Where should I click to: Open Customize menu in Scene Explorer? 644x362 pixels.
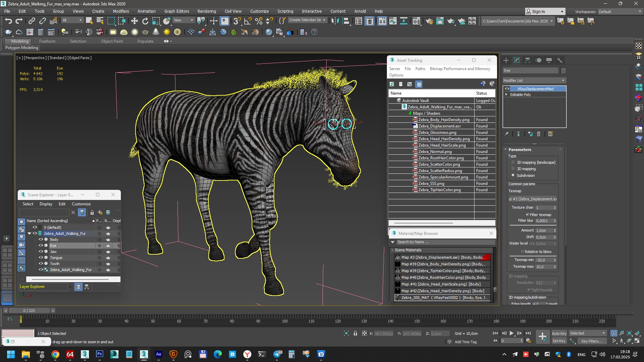coord(81,204)
